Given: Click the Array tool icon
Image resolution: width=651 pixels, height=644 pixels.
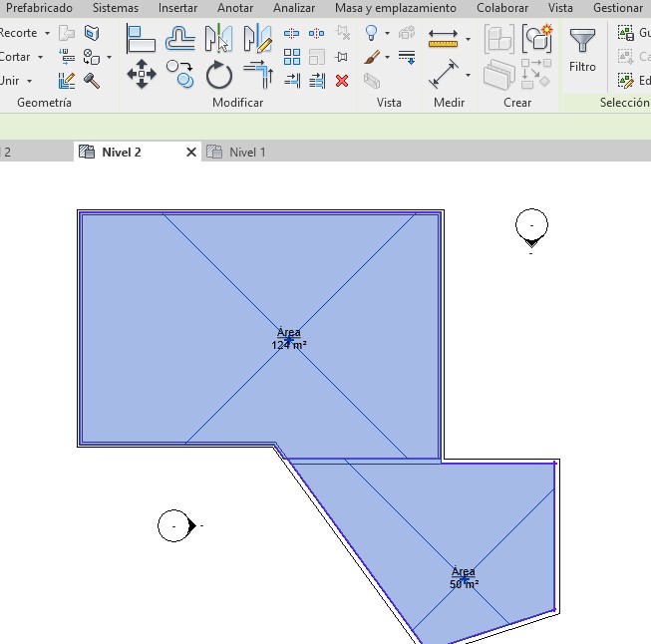Looking at the screenshot, I should [x=292, y=57].
